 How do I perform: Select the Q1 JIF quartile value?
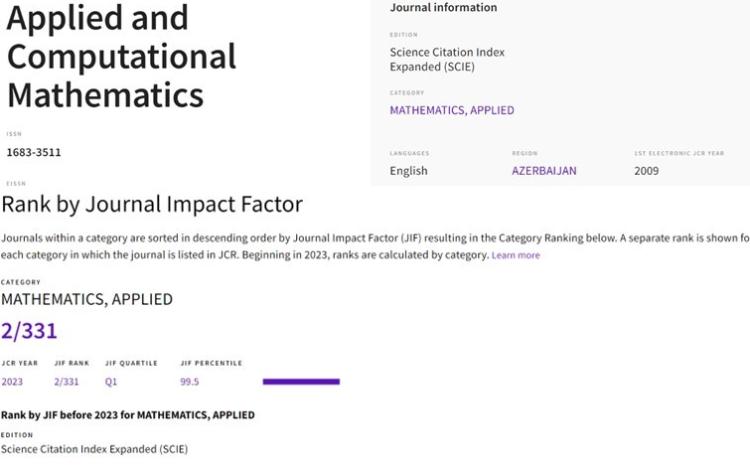[x=111, y=381]
